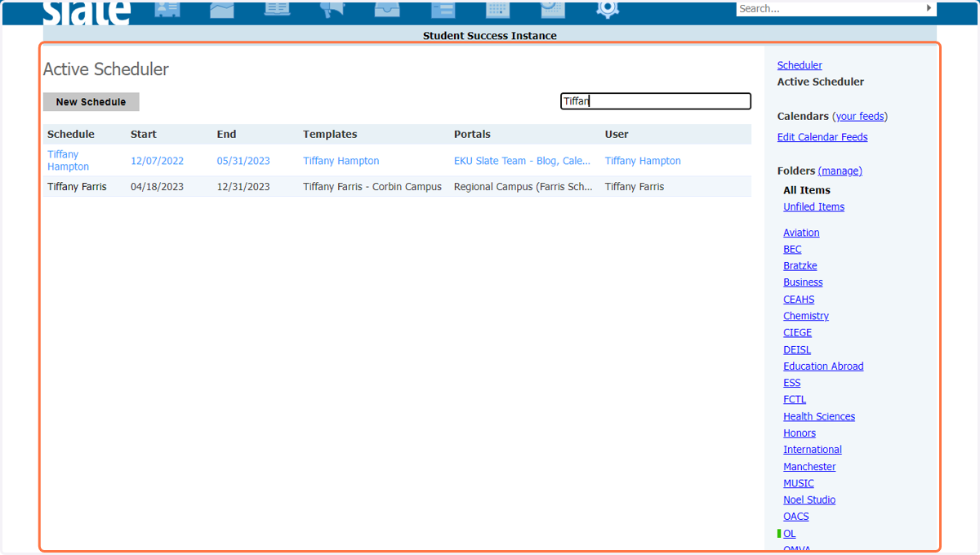
Task: Open the Health Sciences folder
Action: (819, 416)
